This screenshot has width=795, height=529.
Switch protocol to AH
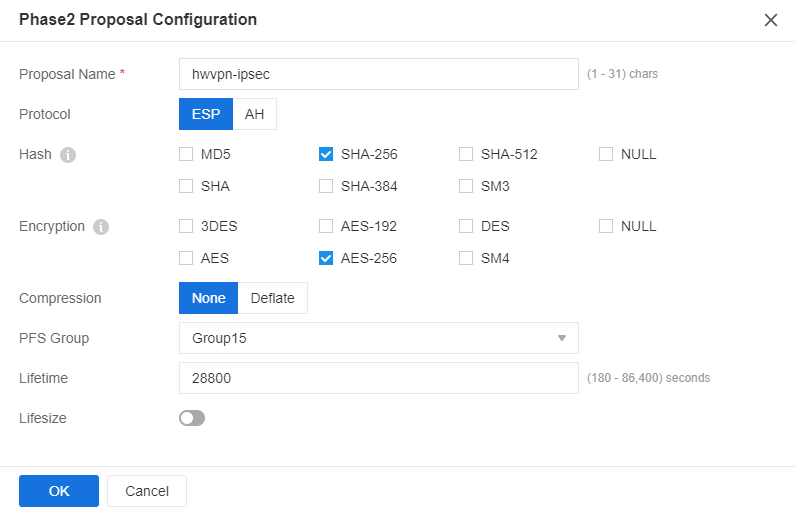tap(255, 114)
